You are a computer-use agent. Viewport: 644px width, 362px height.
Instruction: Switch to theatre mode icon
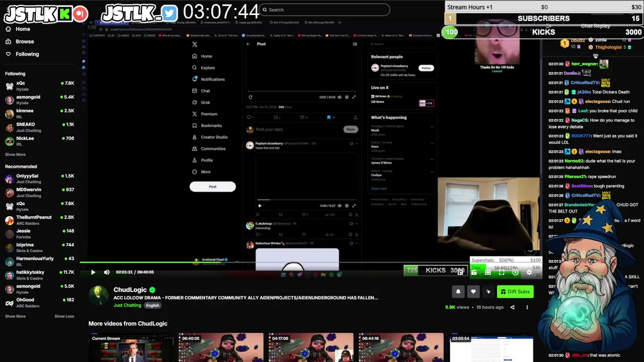coord(488,273)
